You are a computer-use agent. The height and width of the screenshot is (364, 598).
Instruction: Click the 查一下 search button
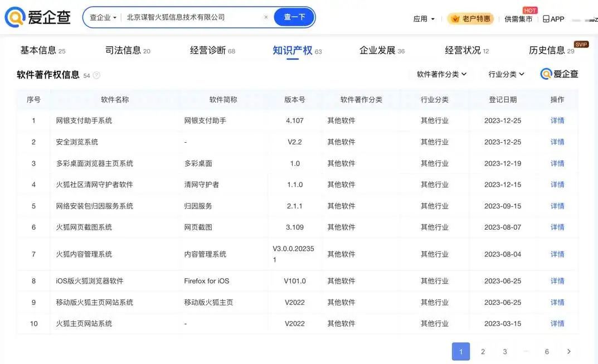click(294, 17)
